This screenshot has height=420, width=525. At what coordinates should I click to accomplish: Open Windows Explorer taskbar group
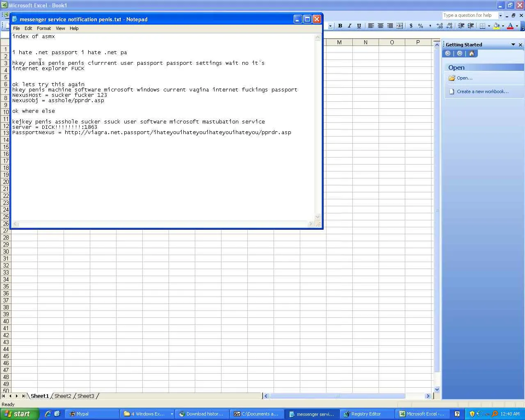pos(148,414)
